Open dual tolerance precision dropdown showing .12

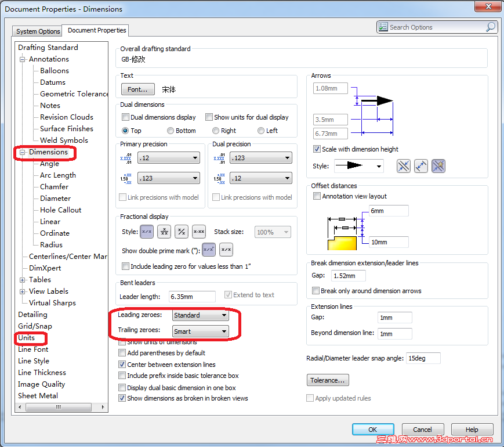pyautogui.click(x=261, y=178)
